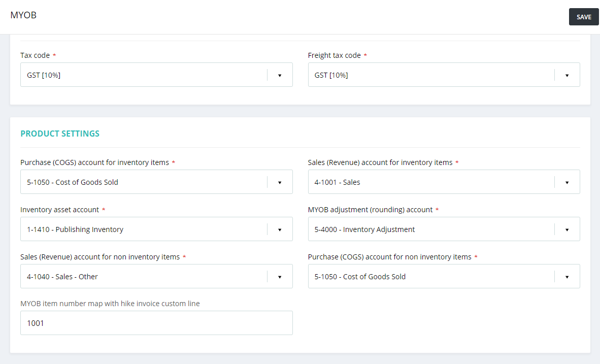Open the Freight tax code dropdown

(444, 75)
